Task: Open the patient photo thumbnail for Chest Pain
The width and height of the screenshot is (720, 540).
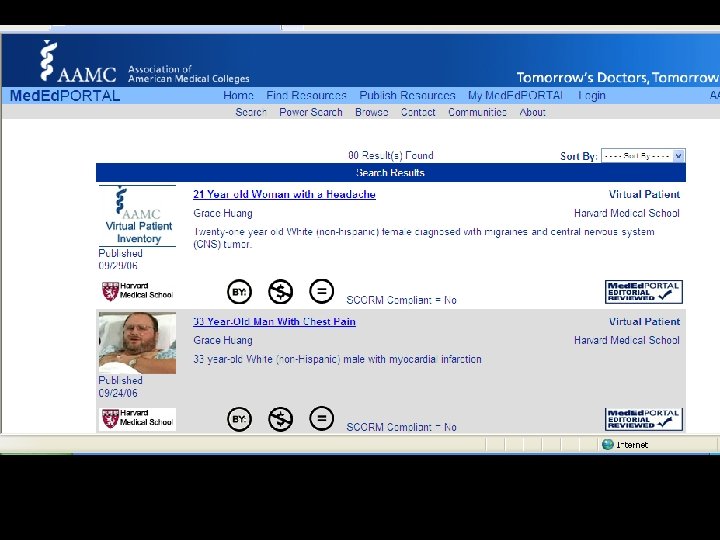Action: (137, 343)
